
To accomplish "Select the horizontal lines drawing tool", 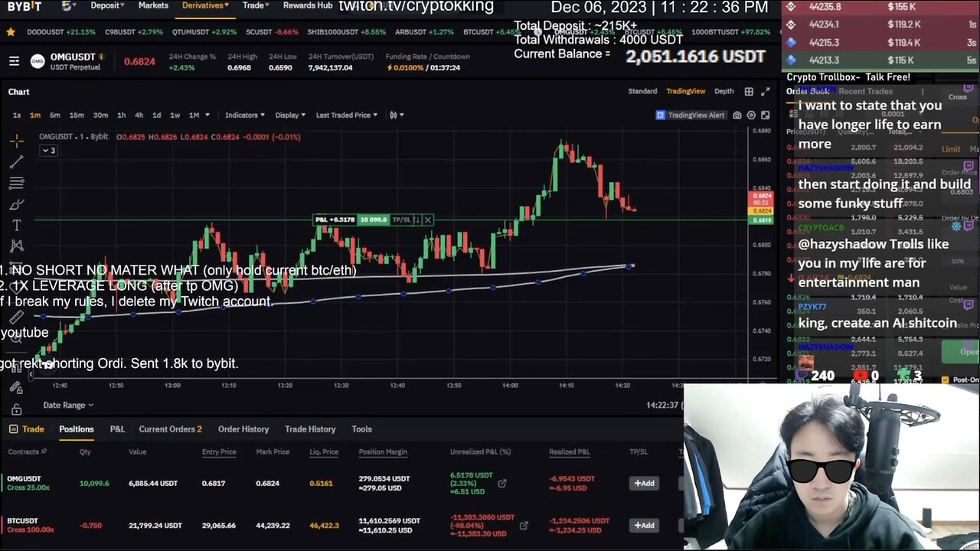I will point(16,183).
